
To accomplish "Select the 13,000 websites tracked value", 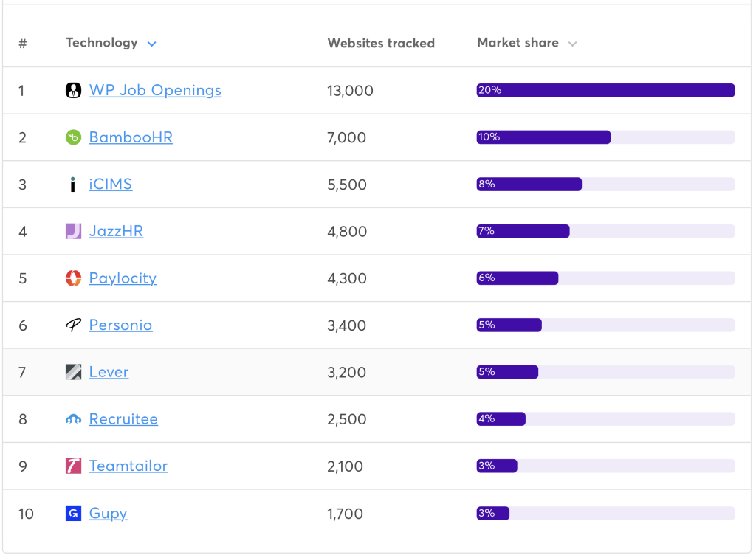I will pyautogui.click(x=350, y=91).
